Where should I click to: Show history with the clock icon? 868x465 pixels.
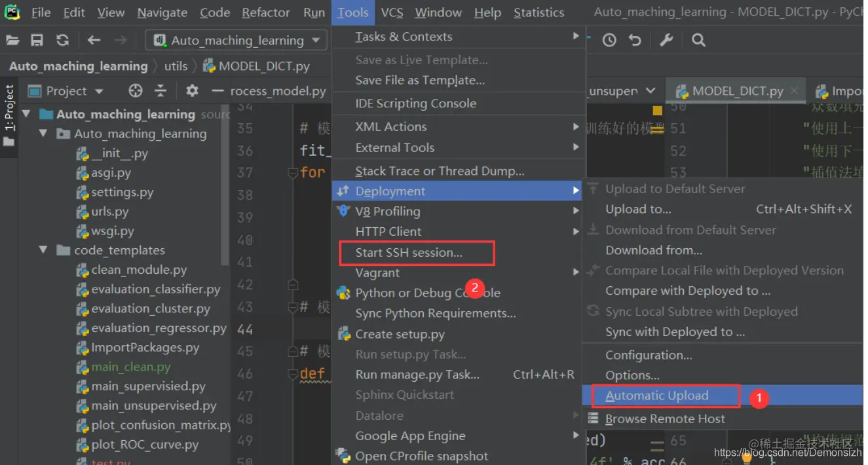pos(609,41)
